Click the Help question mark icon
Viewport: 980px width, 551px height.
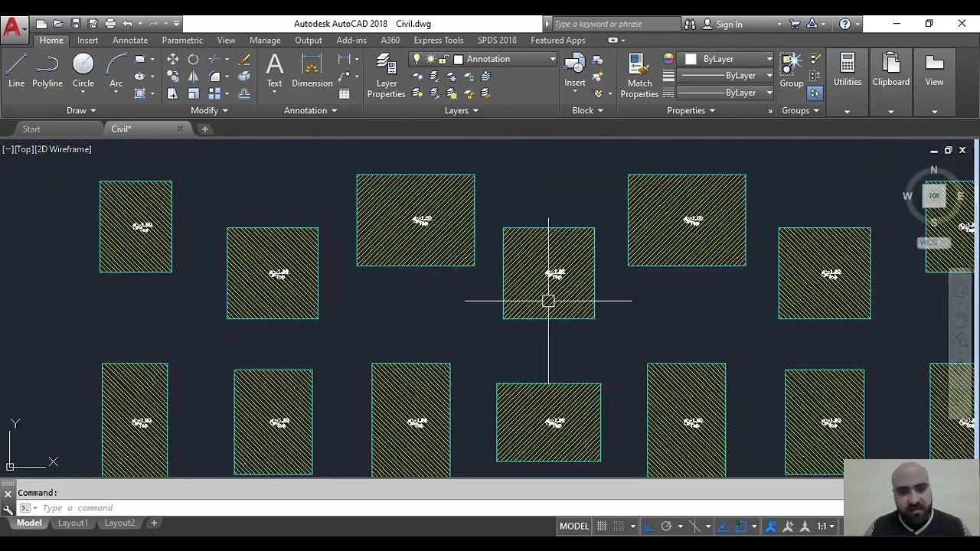pyautogui.click(x=844, y=24)
